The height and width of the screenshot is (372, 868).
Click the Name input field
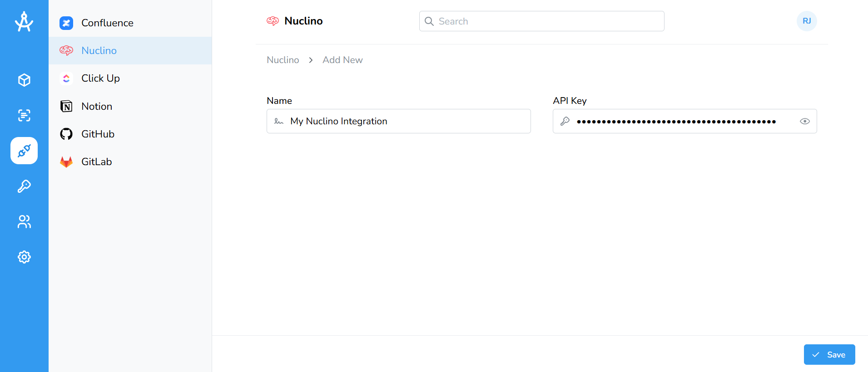[398, 121]
